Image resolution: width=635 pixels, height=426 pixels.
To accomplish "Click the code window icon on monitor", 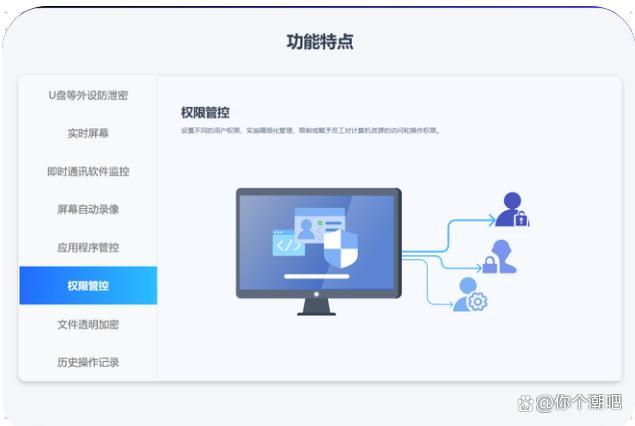I will click(x=289, y=243).
